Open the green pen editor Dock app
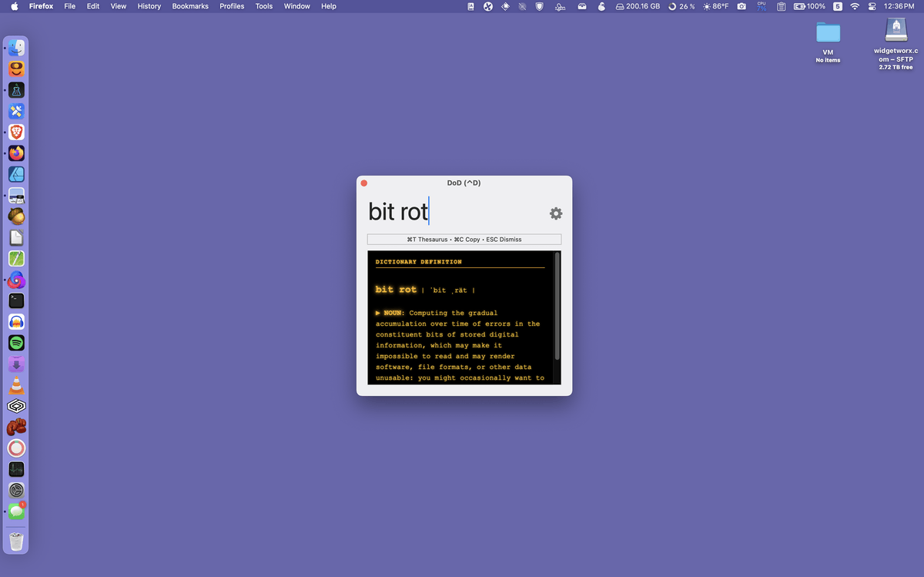This screenshot has width=924, height=577. pos(16,259)
